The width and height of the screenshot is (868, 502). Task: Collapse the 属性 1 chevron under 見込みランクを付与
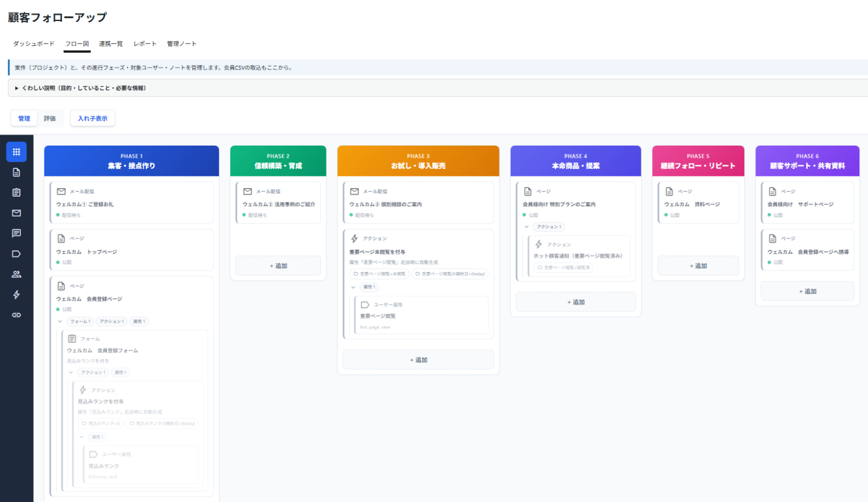coord(82,437)
